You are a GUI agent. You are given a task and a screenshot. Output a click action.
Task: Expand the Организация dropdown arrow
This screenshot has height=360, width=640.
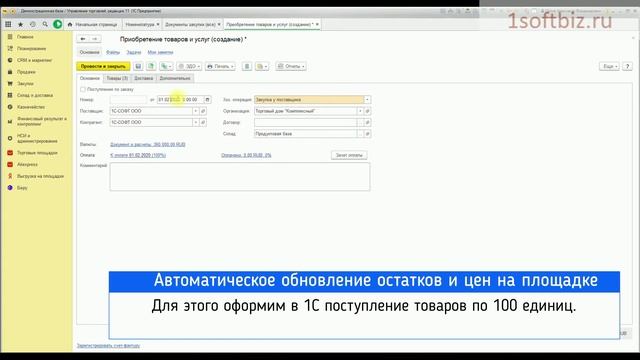360,111
